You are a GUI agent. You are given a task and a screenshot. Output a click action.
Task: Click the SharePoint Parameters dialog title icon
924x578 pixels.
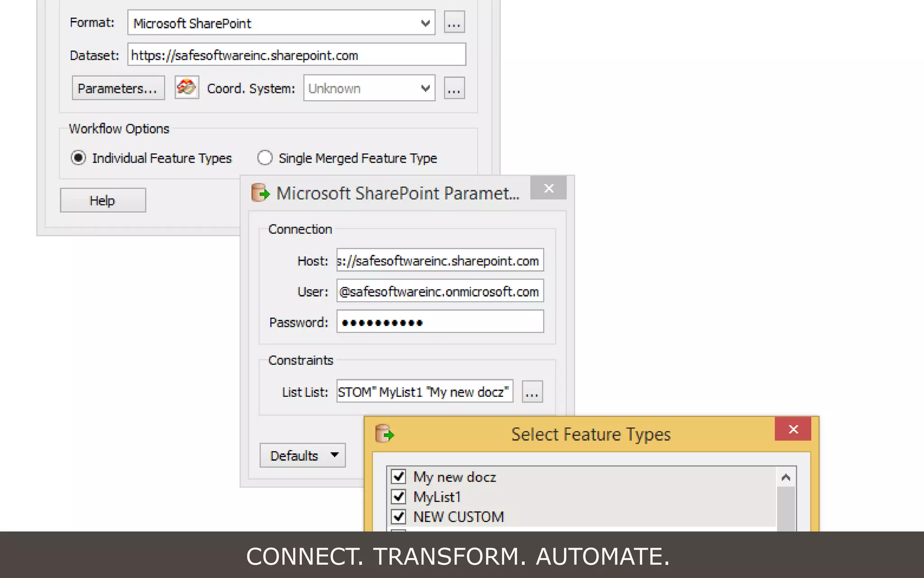260,193
